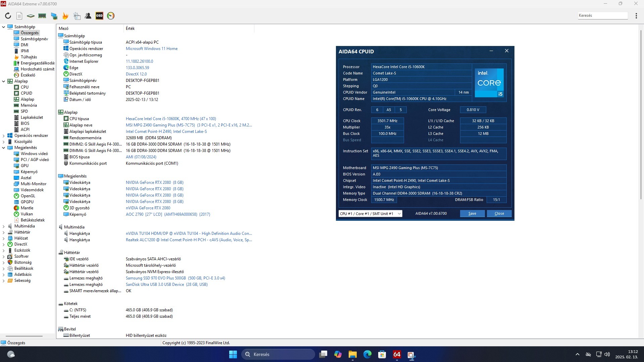Click Save in CPUID window
Image resolution: width=644 pixels, height=362 pixels.
click(x=472, y=214)
